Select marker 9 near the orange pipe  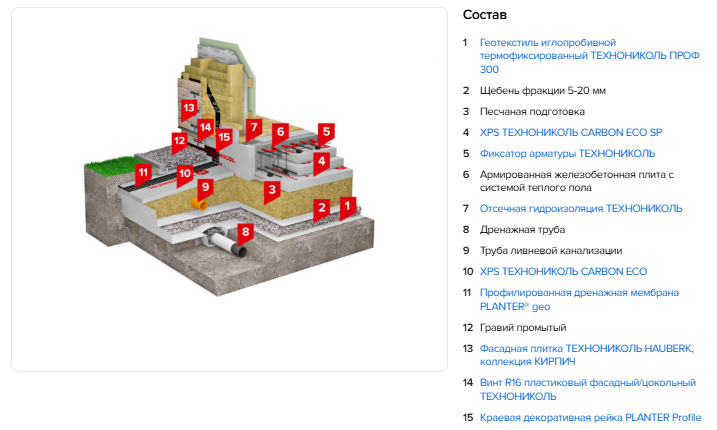click(205, 186)
